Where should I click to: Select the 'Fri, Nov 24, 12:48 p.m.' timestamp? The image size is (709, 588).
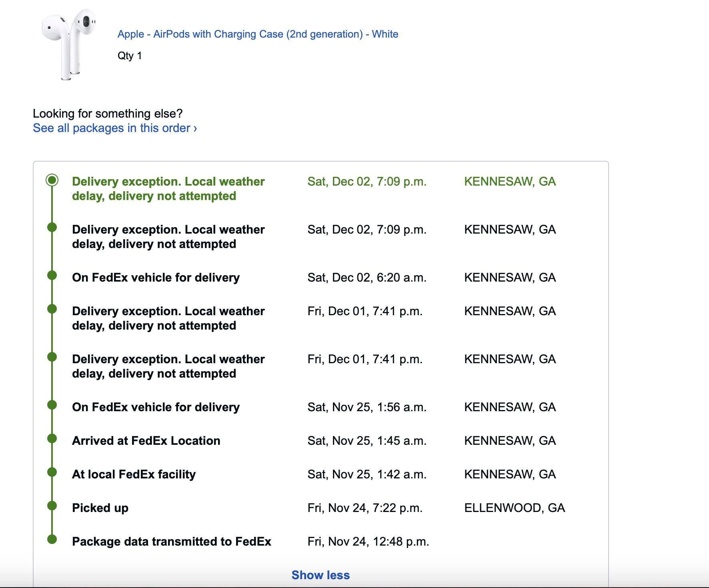(368, 542)
